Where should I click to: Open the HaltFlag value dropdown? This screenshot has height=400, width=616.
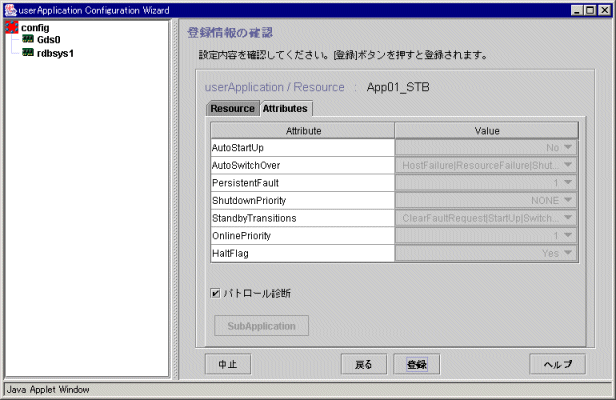click(x=568, y=254)
